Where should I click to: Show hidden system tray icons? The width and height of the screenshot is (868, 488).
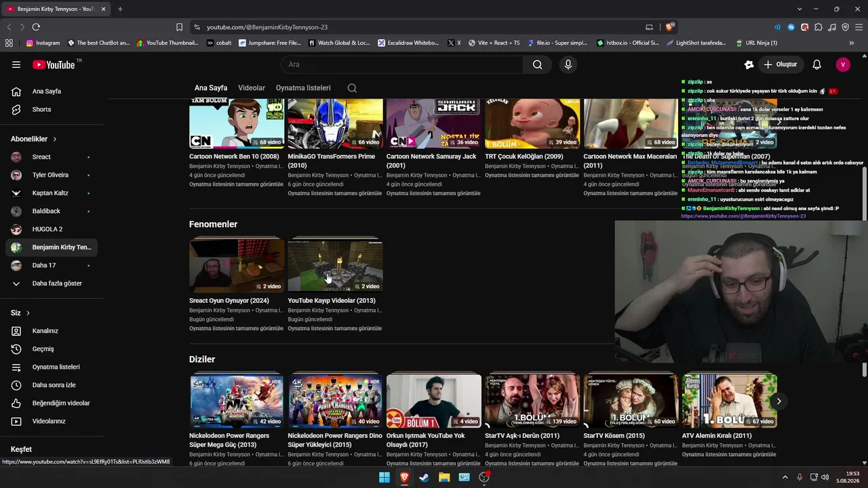pos(785,477)
